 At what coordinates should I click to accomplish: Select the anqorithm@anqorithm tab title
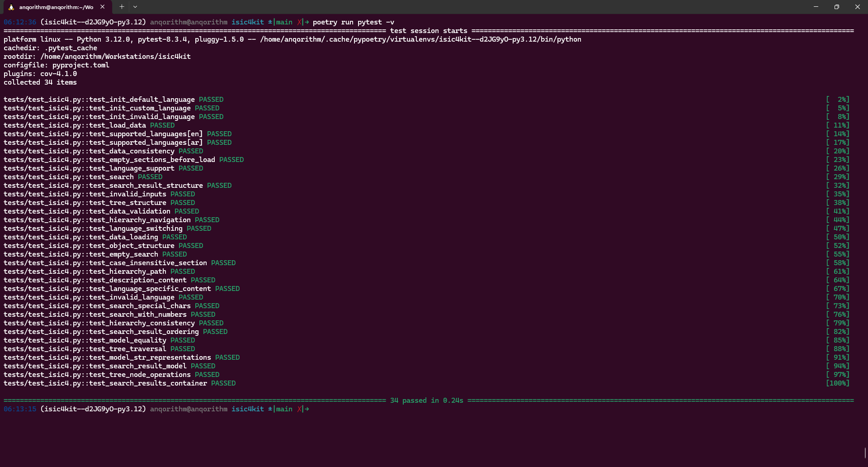tap(56, 7)
